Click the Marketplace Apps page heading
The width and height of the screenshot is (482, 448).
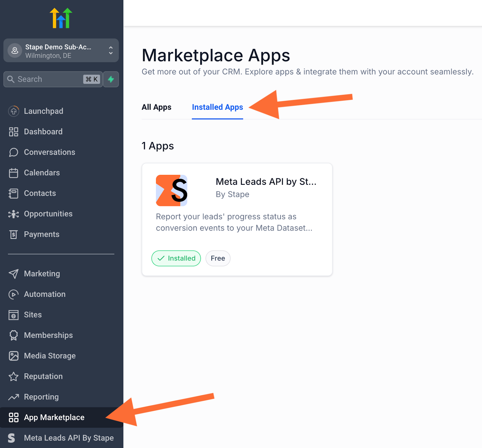pos(216,55)
